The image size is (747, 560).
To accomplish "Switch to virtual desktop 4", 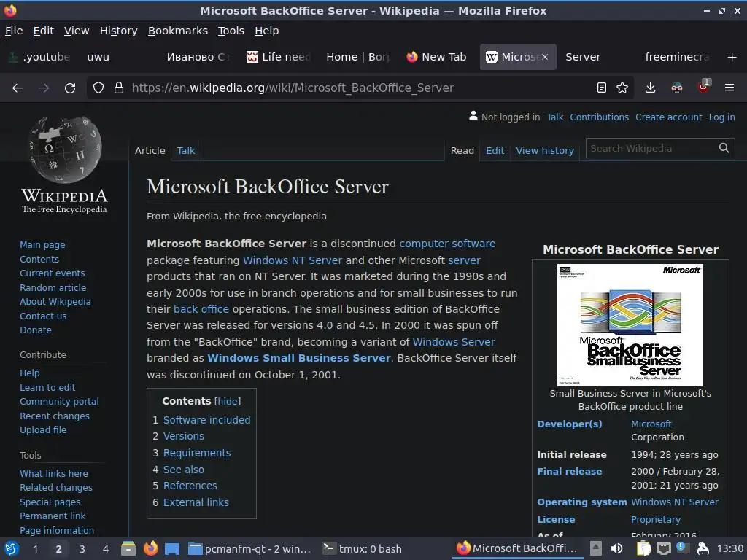I will (105, 549).
